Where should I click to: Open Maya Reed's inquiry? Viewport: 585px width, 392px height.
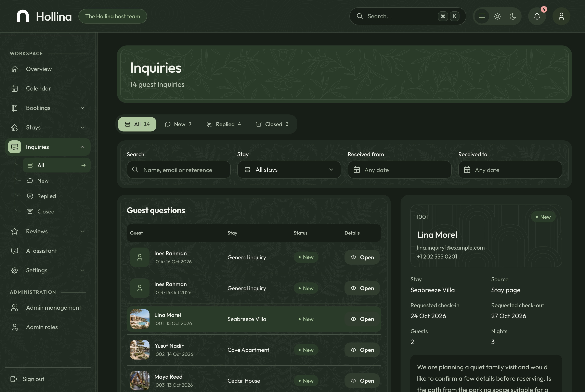click(362, 381)
